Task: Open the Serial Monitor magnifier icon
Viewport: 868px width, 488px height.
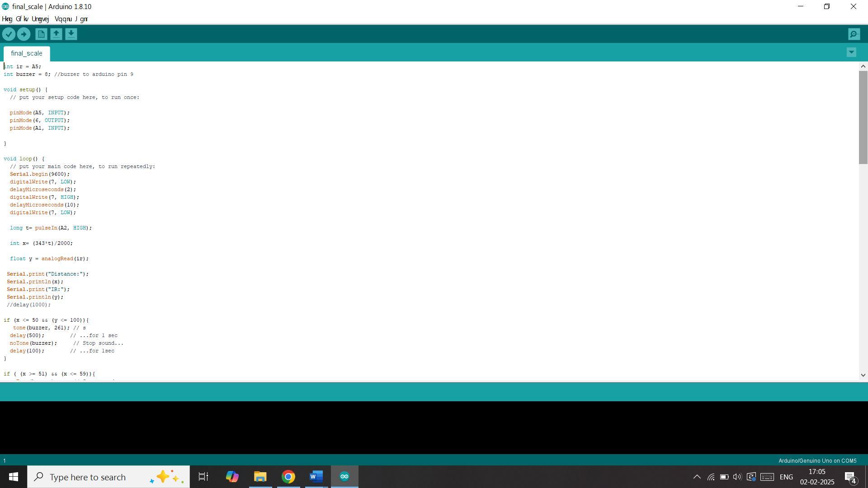Action: pyautogui.click(x=854, y=34)
